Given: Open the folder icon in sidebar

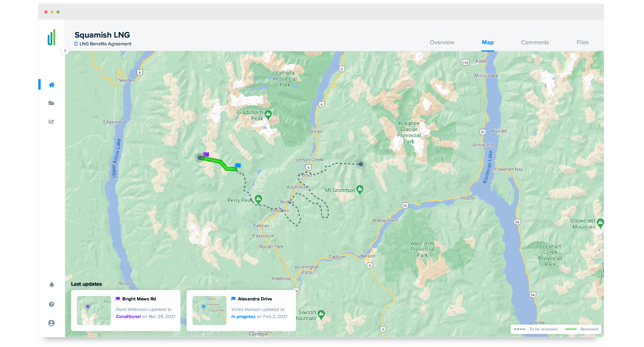Looking at the screenshot, I should (52, 103).
